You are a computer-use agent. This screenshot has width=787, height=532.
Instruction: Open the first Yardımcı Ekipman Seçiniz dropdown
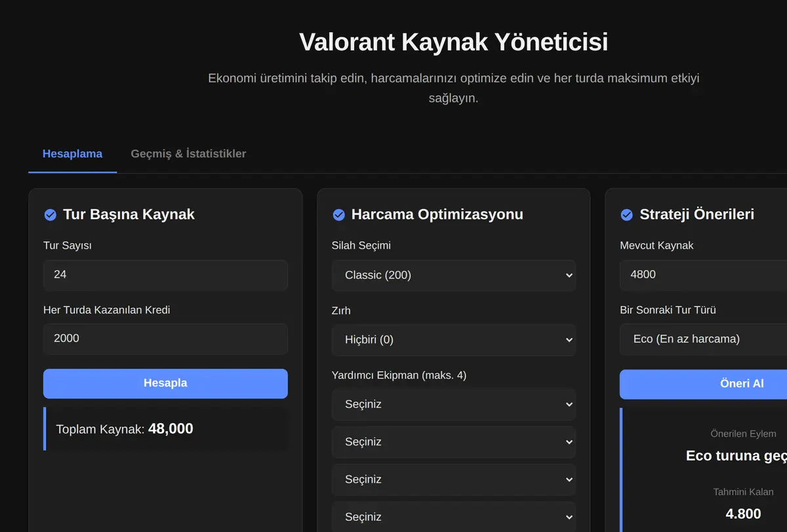point(454,404)
